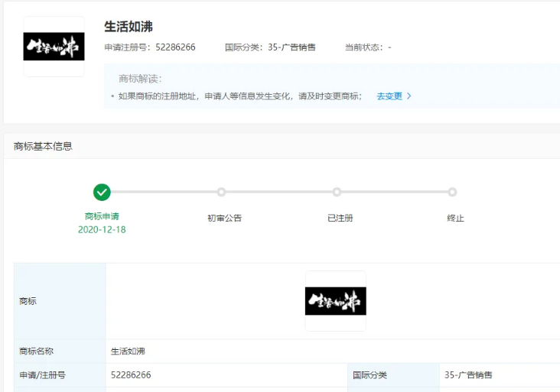560x392 pixels.
Task: Click the 52286266 table value
Action: [131, 375]
